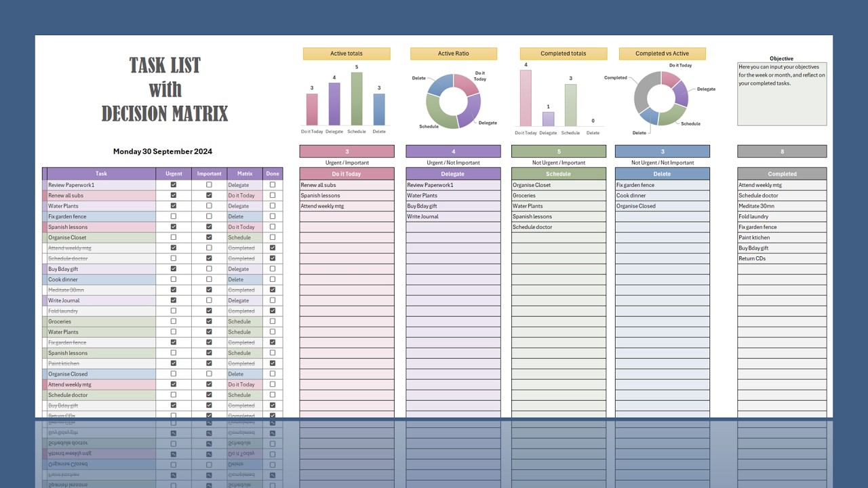
Task: Toggle the Urgent checkbox for Paint ktichen task row
Action: pyautogui.click(x=174, y=363)
